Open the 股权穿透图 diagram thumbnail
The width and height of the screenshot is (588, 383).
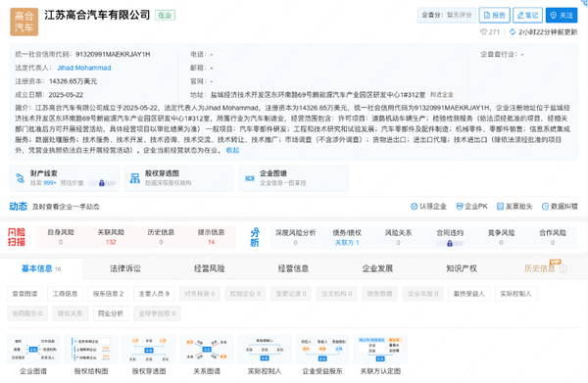(149, 350)
